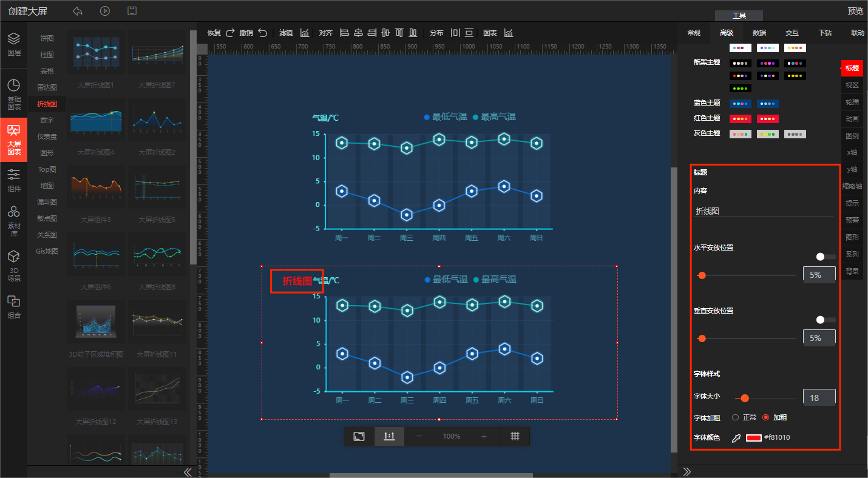This screenshot has width=868, height=478.
Task: Pick the 大屏折线图1 thumbnail
Action: point(96,53)
